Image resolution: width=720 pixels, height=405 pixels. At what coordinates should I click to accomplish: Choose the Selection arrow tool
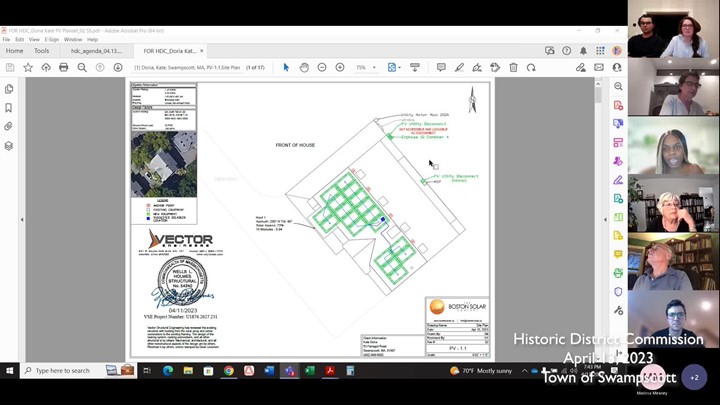click(x=286, y=68)
